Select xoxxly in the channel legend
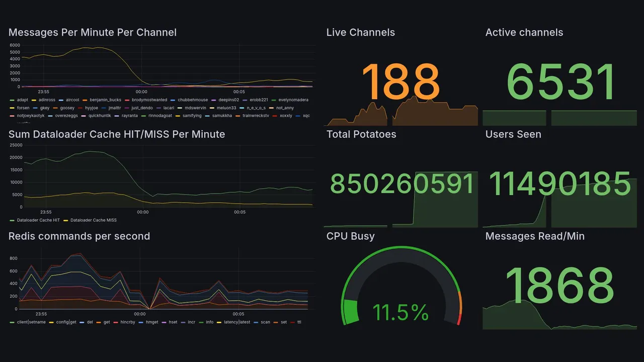The image size is (644, 362). pos(282,116)
